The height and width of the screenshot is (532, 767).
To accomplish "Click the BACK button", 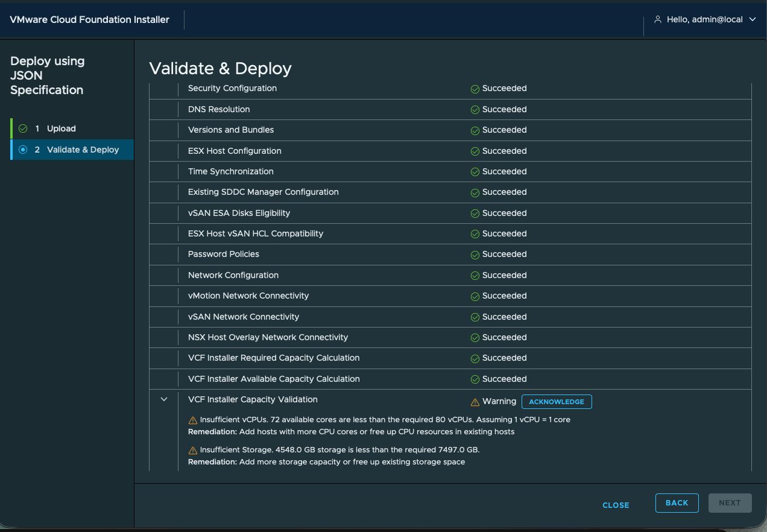I will (677, 503).
